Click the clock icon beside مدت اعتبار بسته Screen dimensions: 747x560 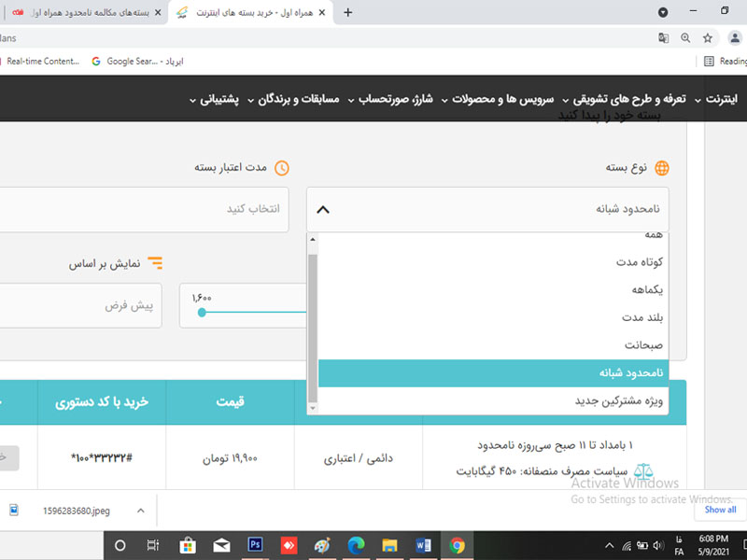pos(282,168)
